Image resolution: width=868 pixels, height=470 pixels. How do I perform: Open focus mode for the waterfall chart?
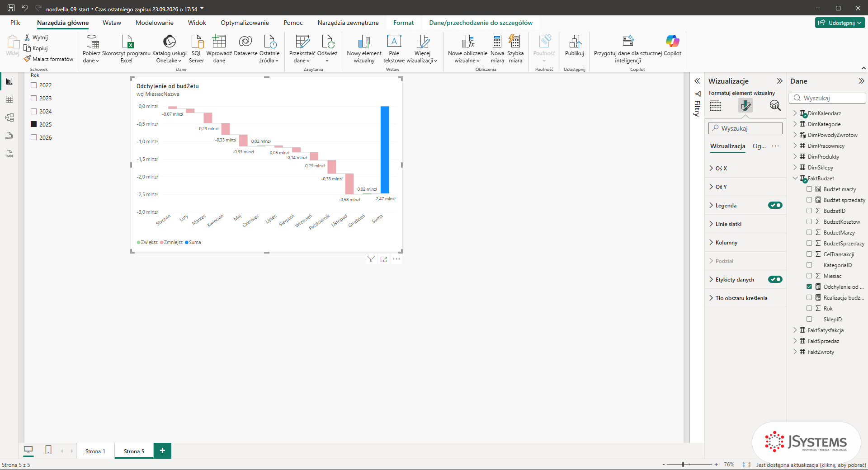[x=384, y=259]
